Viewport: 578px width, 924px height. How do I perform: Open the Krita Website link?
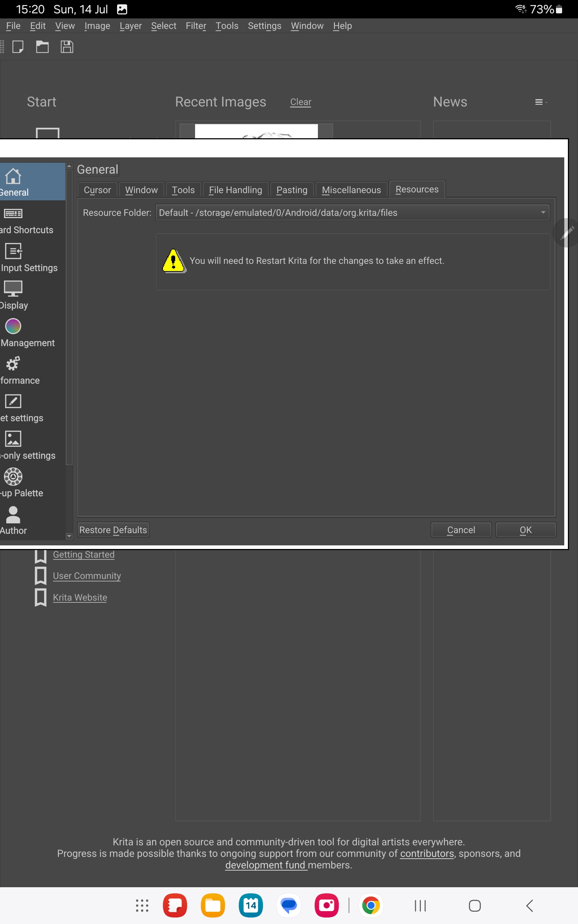point(80,598)
